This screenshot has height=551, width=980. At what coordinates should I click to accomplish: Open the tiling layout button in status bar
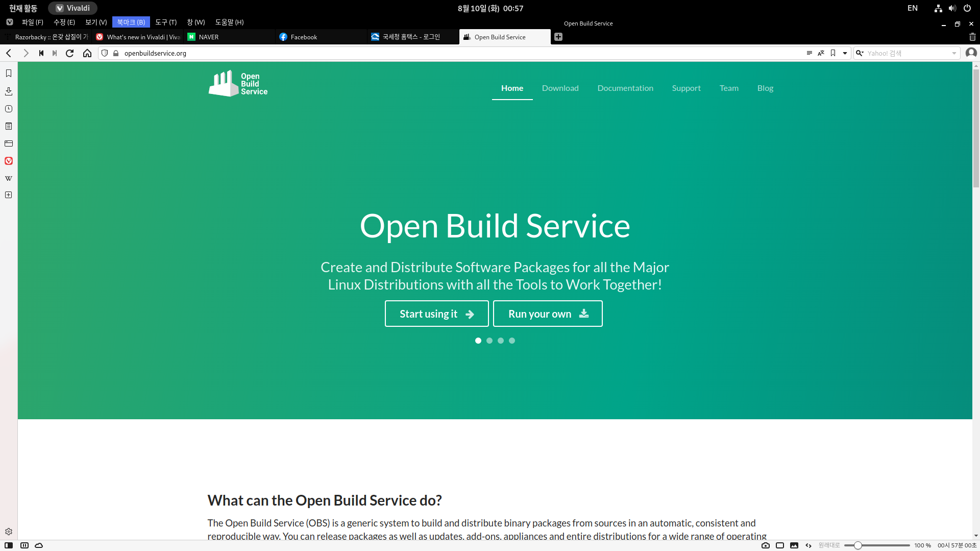[x=24, y=545]
